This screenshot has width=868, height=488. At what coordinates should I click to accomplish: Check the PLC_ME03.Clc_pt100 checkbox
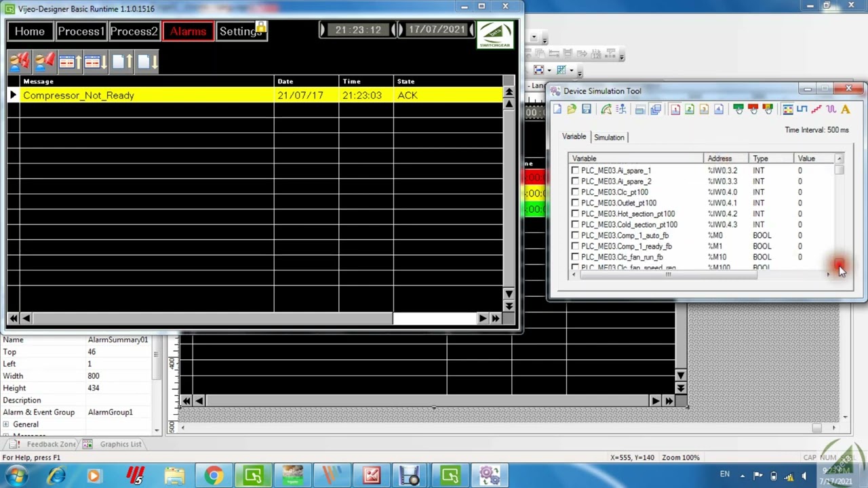(575, 192)
